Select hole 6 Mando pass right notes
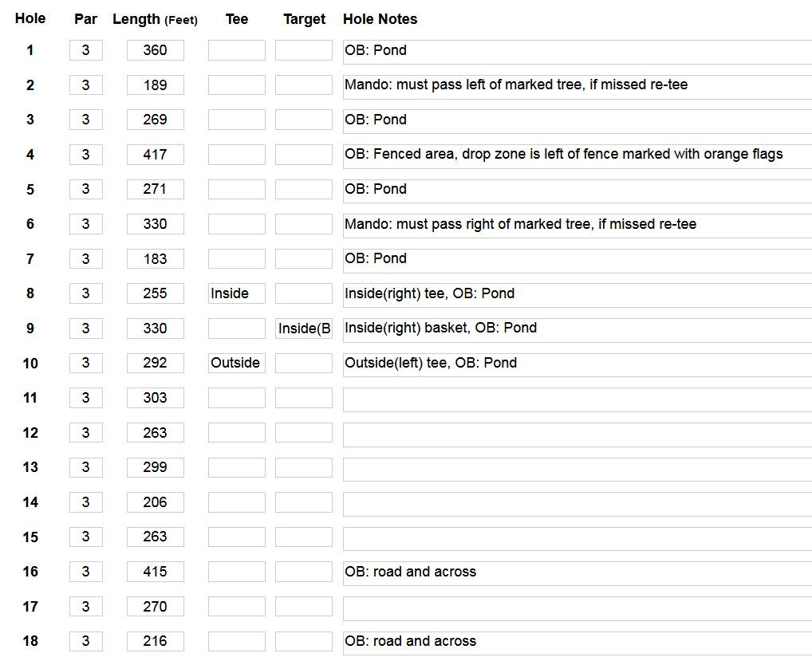The image size is (812, 657). click(577, 226)
